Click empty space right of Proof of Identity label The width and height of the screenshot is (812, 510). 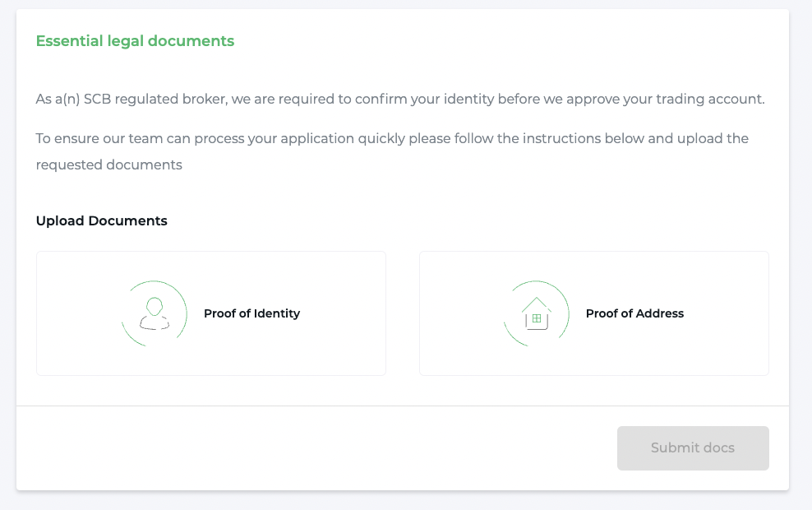click(x=345, y=313)
